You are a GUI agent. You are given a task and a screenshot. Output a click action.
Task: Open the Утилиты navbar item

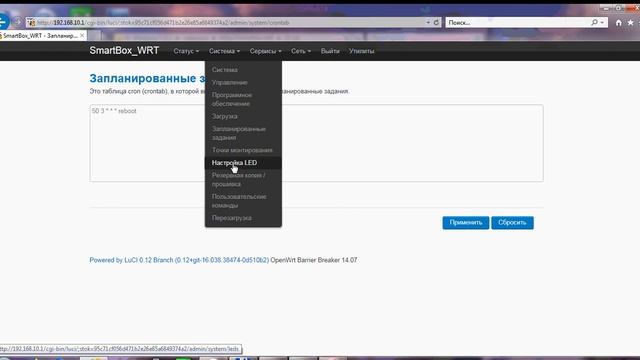pyautogui.click(x=361, y=51)
